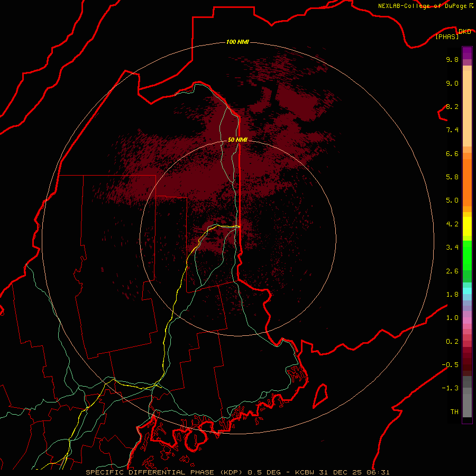Select the 5.8 scale value
476x476 pixels.
(x=452, y=177)
